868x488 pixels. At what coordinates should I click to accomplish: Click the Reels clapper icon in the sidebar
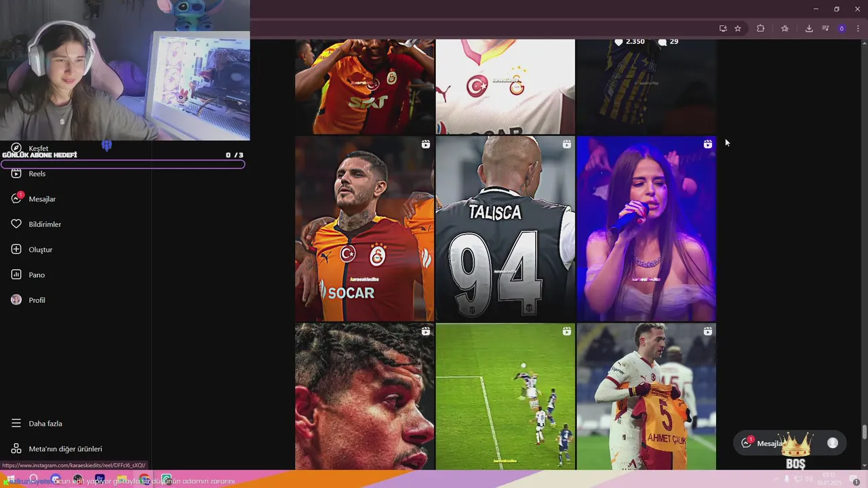click(x=16, y=174)
